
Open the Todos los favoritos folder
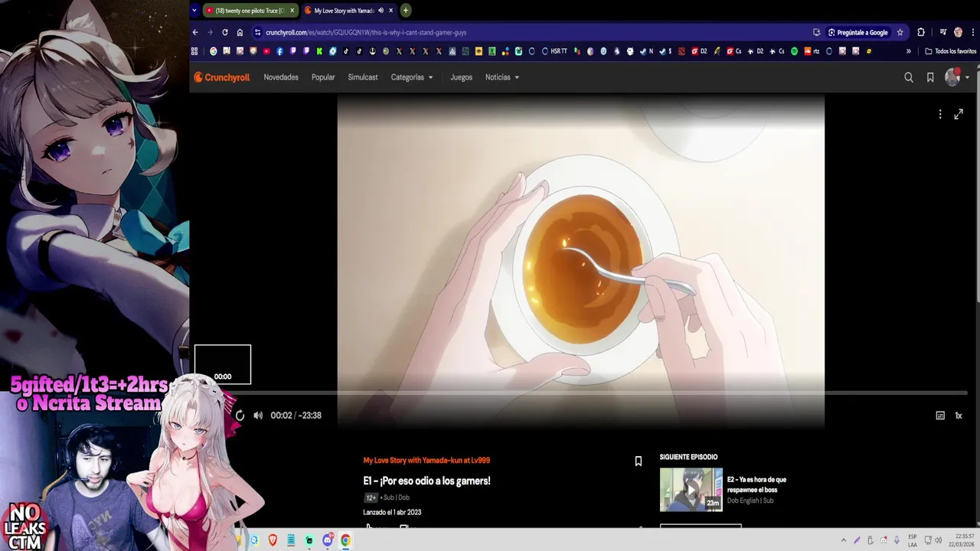click(x=951, y=51)
